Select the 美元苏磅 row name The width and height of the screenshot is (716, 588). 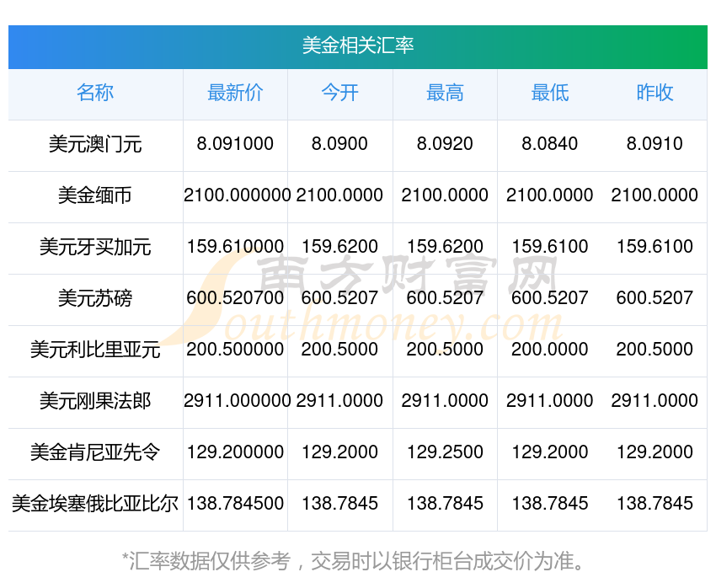point(95,298)
